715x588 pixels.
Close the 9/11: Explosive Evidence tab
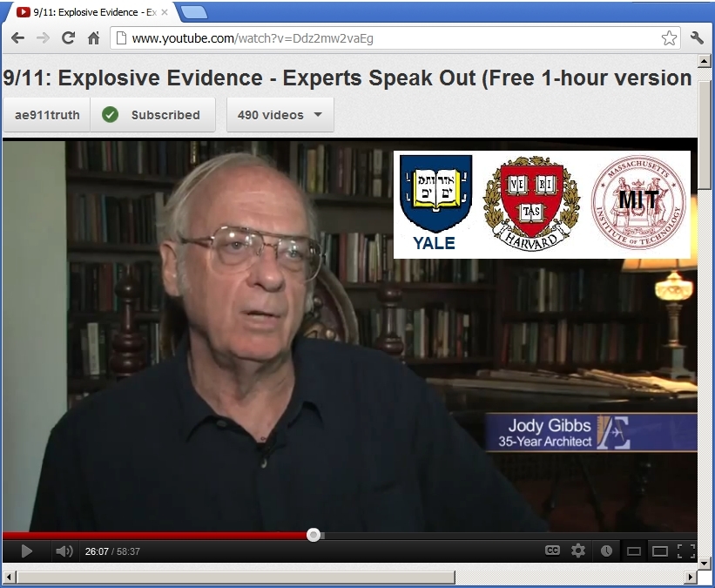click(165, 12)
